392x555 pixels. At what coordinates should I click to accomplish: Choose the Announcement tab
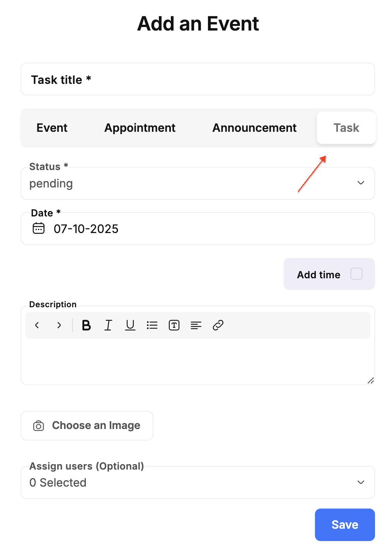[254, 128]
